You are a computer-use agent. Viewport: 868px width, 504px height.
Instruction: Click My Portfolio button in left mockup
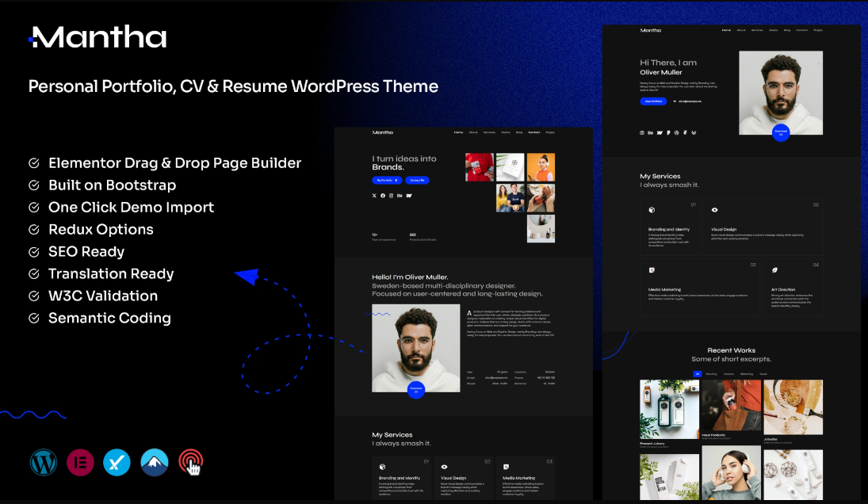point(387,181)
